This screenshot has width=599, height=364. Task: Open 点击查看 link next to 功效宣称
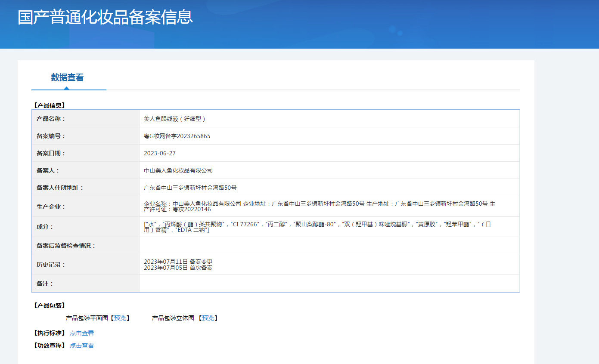pyautogui.click(x=82, y=345)
